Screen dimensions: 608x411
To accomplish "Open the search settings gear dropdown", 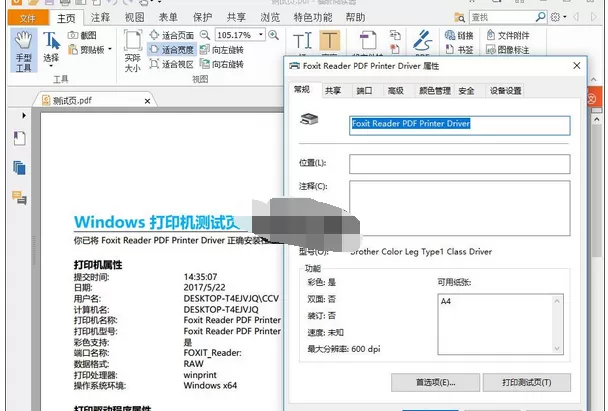I will (558, 17).
